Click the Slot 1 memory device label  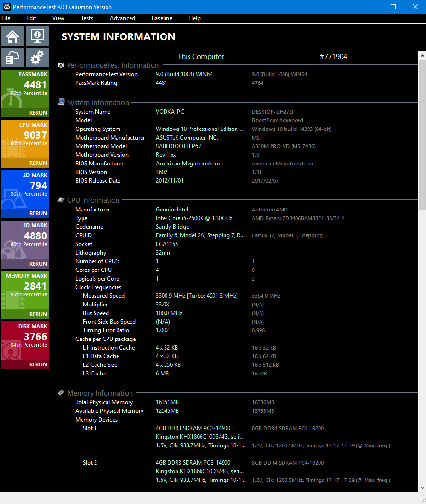click(90, 428)
